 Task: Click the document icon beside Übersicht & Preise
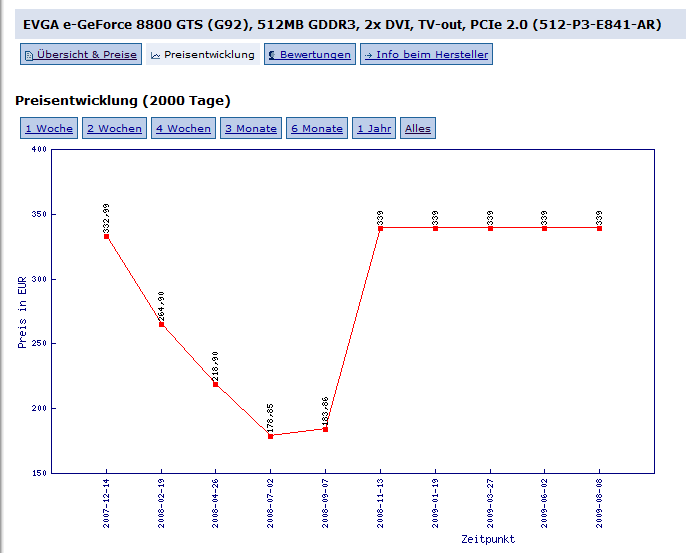point(29,56)
